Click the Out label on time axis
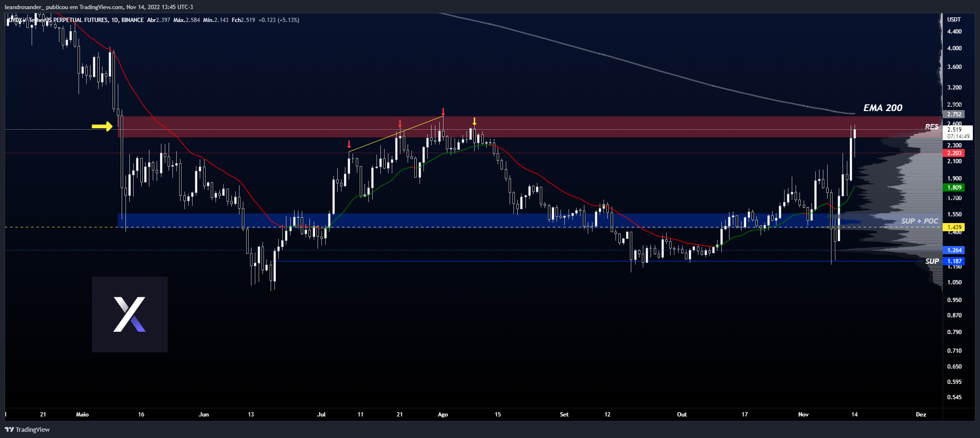The height and width of the screenshot is (438, 980). tap(682, 415)
